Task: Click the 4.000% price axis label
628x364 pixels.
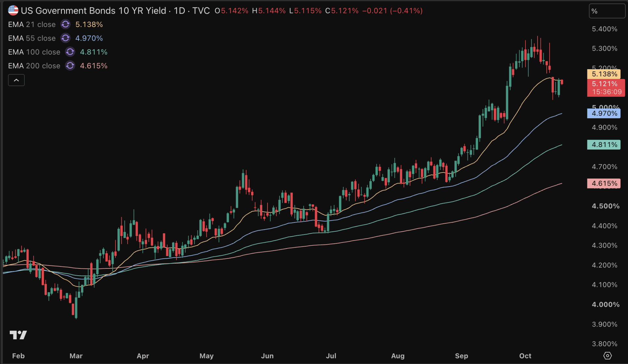Action: 606,305
